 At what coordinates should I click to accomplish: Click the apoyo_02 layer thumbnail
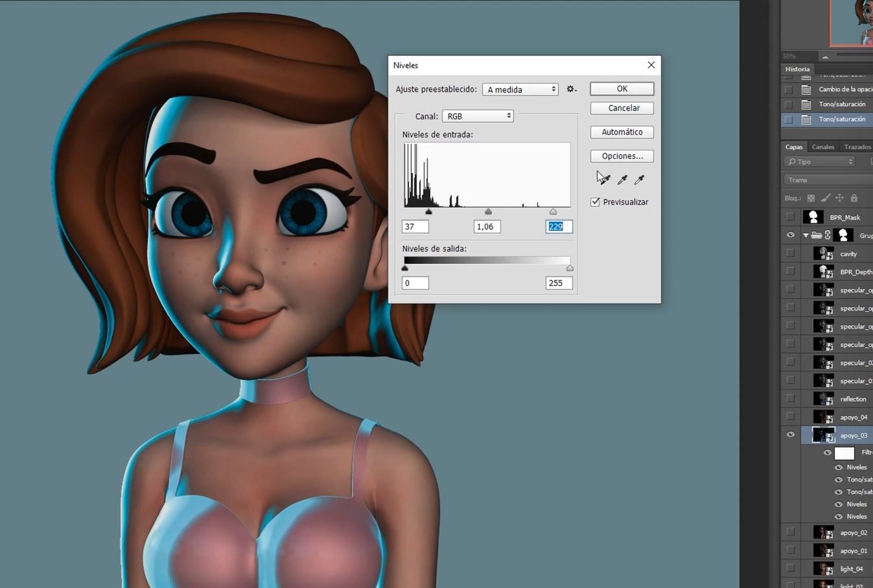(824, 532)
